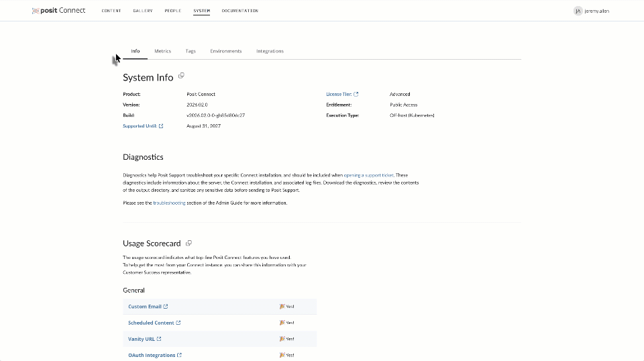Click the Usage Scorecard heading
This screenshot has width=644, height=361.
152,244
